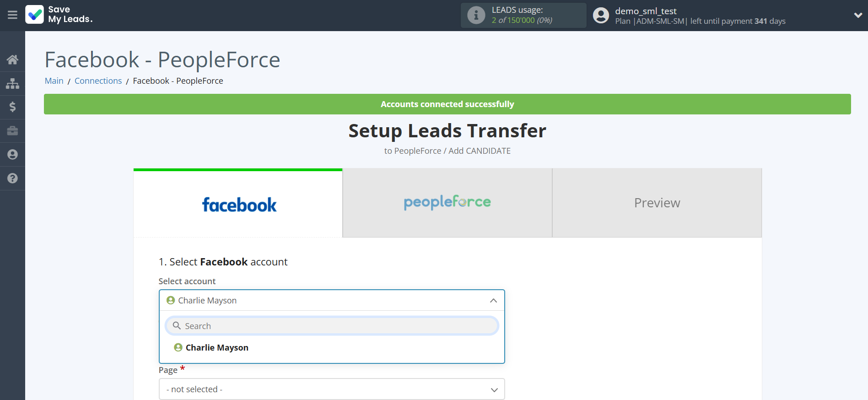Open the connections sitemap icon
This screenshot has height=400, width=868.
12,83
